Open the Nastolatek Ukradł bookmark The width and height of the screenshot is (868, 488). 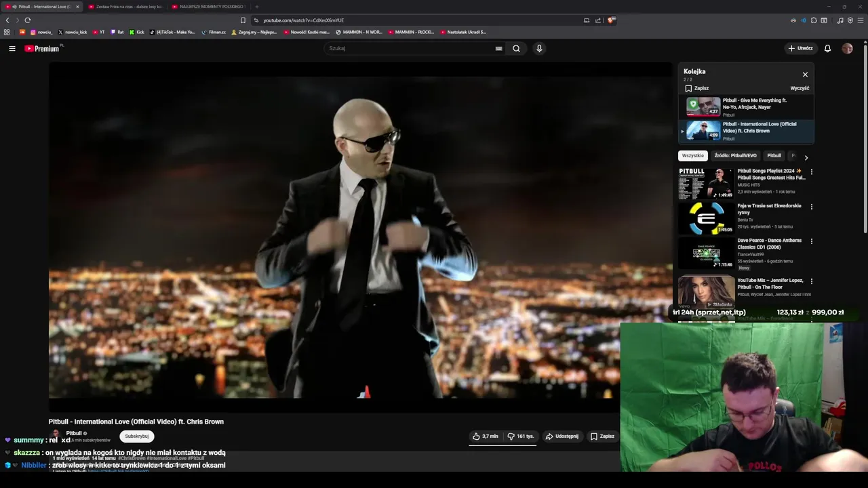pyautogui.click(x=463, y=32)
